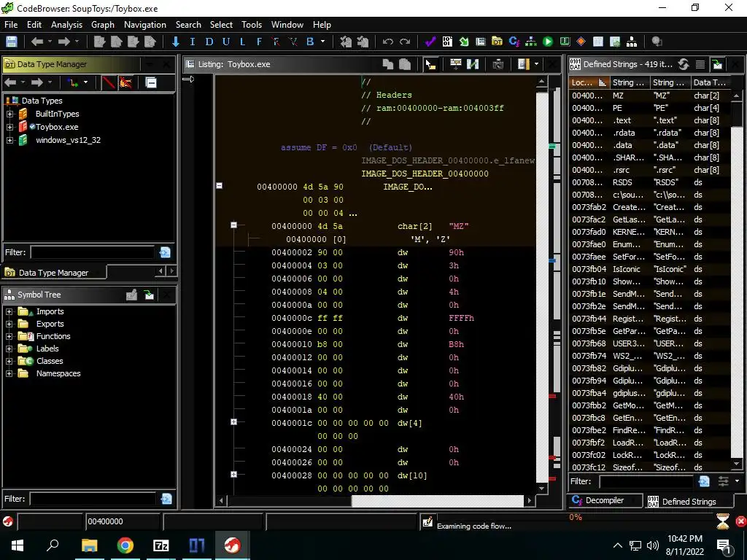Expand the Imports folder in Symbol Tree
Image resolution: width=747 pixels, height=560 pixels.
9,312
